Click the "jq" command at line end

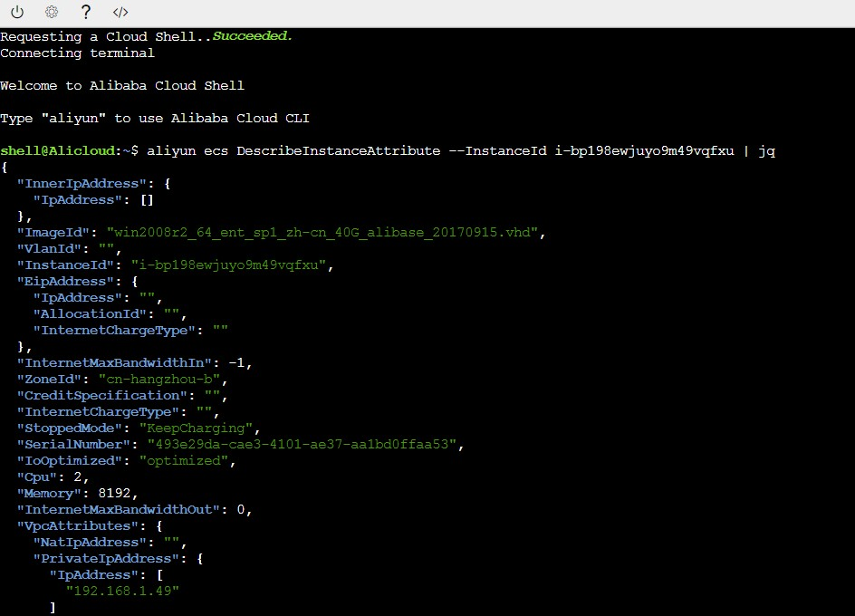(x=766, y=151)
